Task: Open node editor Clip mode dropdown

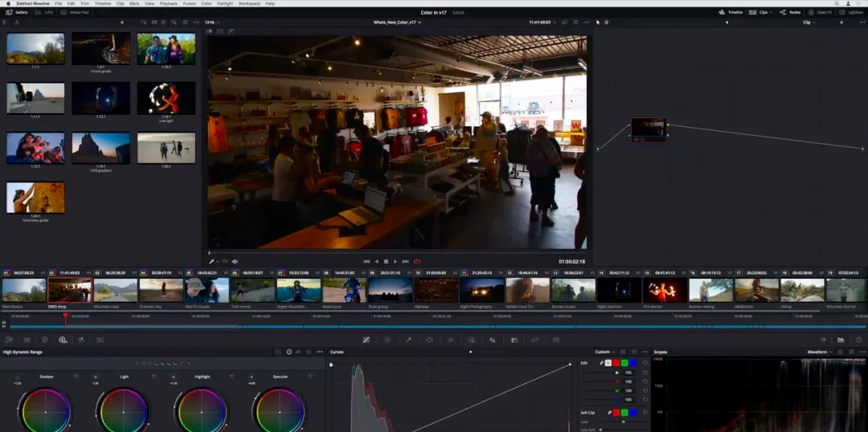Action: pos(809,22)
